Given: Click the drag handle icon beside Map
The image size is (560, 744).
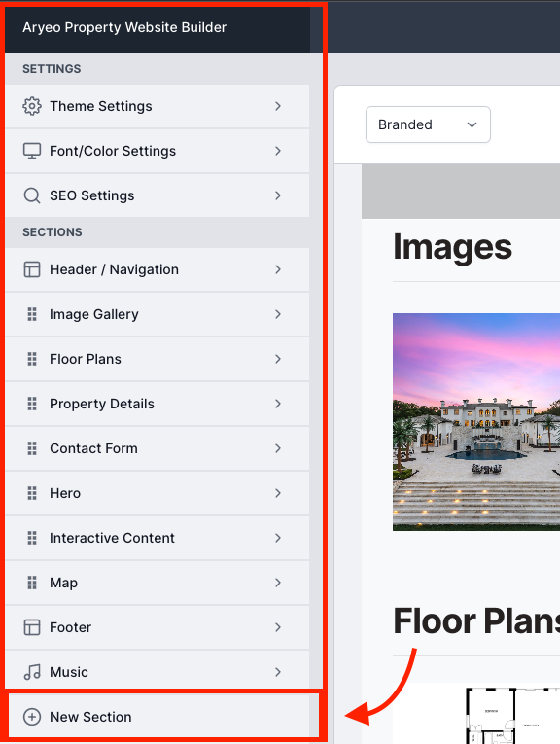Looking at the screenshot, I should (32, 583).
